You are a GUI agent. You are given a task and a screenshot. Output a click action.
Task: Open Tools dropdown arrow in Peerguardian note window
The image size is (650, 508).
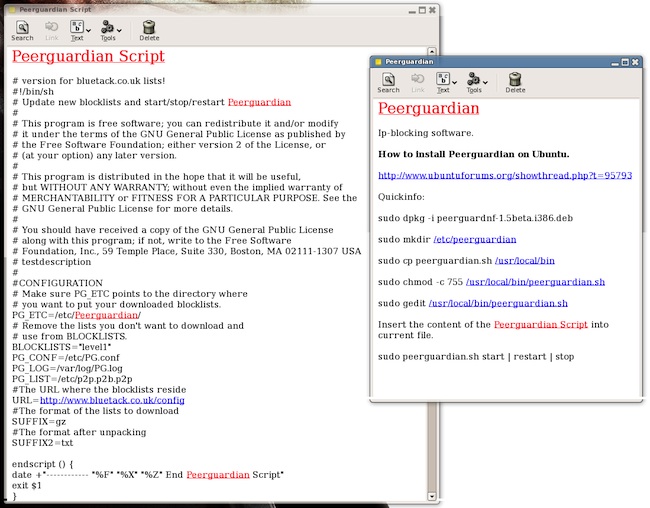[485, 82]
